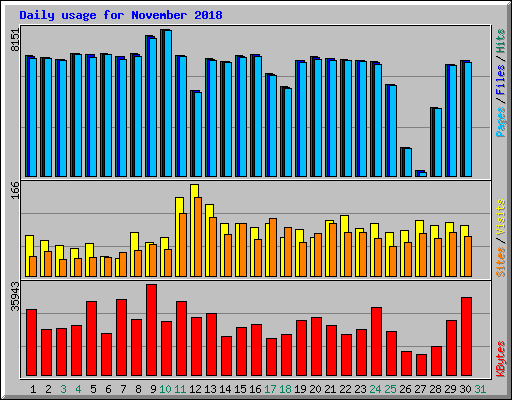Click day label 27 on the x-axis
Image resolution: width=512 pixels, height=400 pixels.
pyautogui.click(x=420, y=389)
